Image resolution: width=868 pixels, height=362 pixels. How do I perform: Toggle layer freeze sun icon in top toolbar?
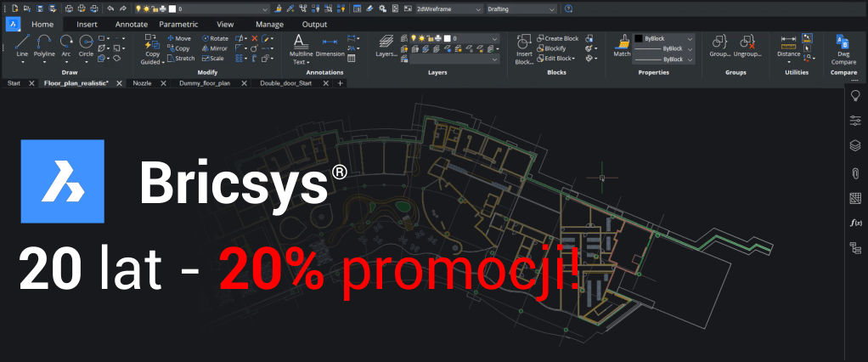pyautogui.click(x=146, y=8)
